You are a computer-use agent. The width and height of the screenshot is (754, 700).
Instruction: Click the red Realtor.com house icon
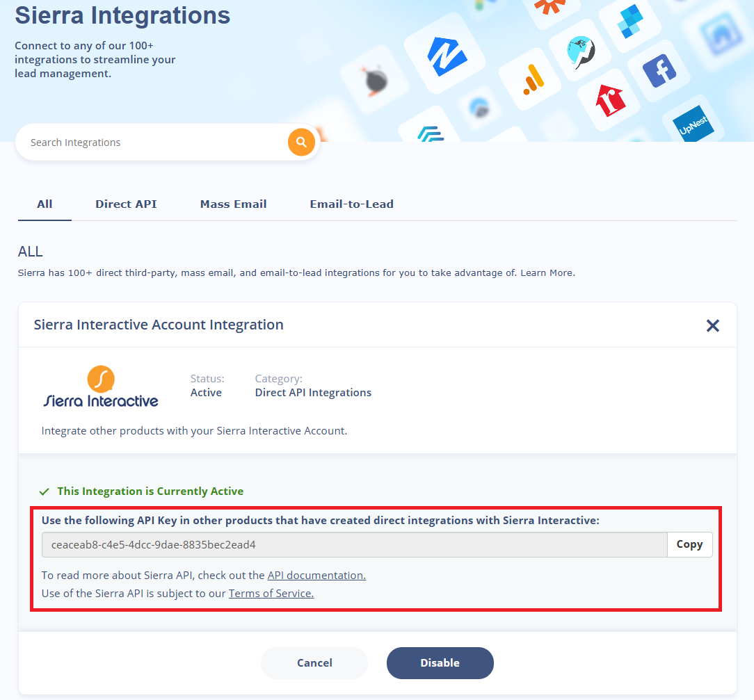610,101
